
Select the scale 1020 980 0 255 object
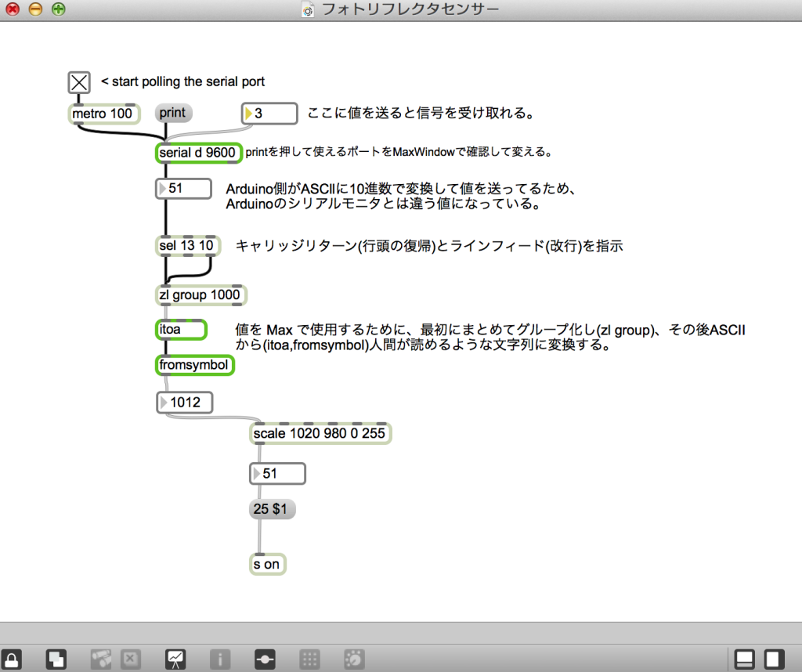click(x=320, y=432)
